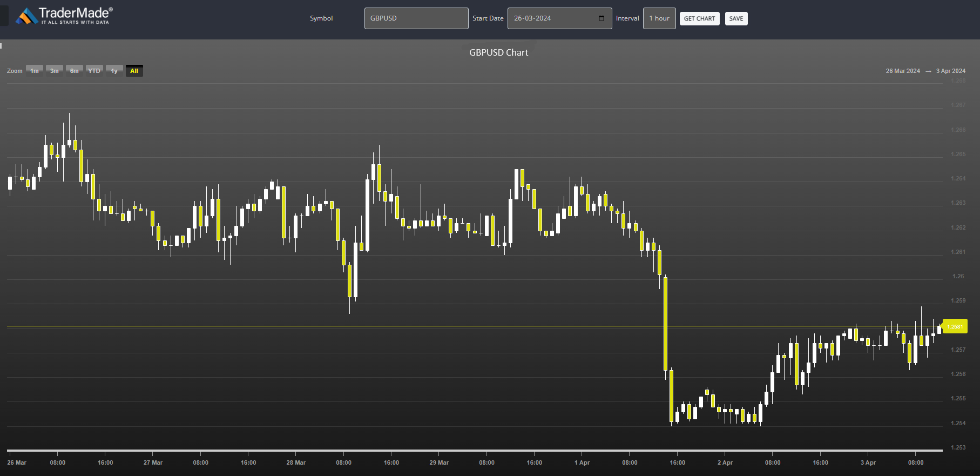Click the 28 Mar time axis label
980x476 pixels.
296,462
